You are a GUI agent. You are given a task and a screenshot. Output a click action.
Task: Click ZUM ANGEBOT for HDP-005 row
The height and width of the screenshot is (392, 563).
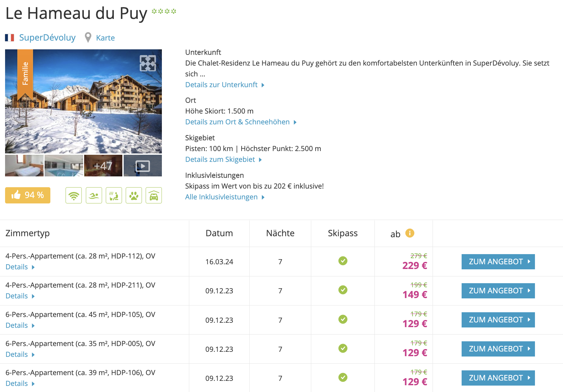(x=498, y=349)
